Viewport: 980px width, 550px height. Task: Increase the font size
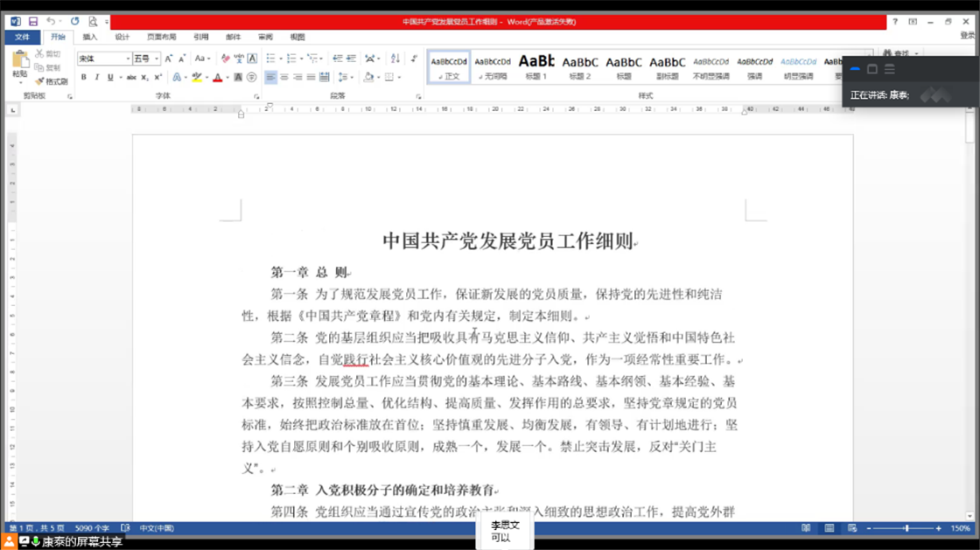168,59
